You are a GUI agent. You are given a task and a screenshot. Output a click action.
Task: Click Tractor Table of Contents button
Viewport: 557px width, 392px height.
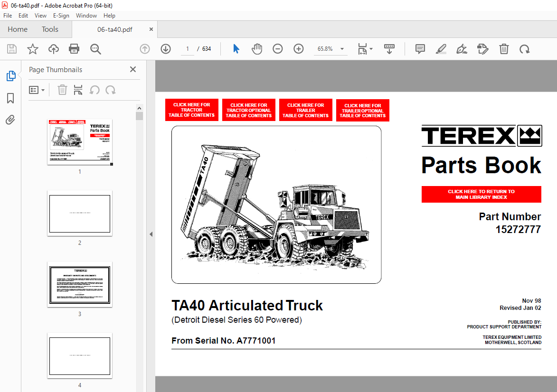coord(192,110)
